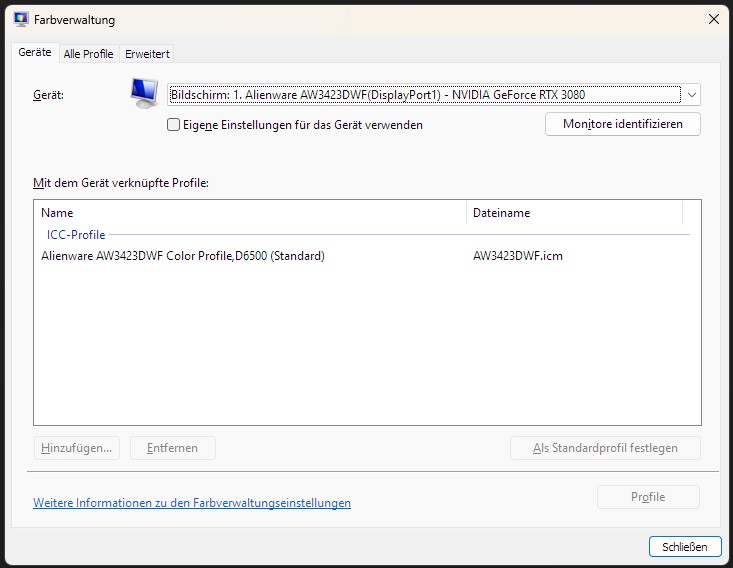Click the Name column header
733x568 pixels.
tap(251, 213)
